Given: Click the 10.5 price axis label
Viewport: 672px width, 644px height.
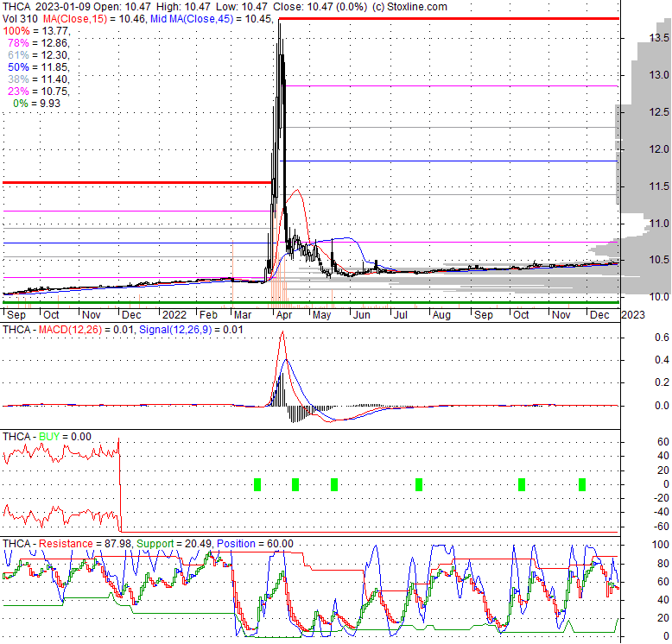Looking at the screenshot, I should (x=659, y=260).
